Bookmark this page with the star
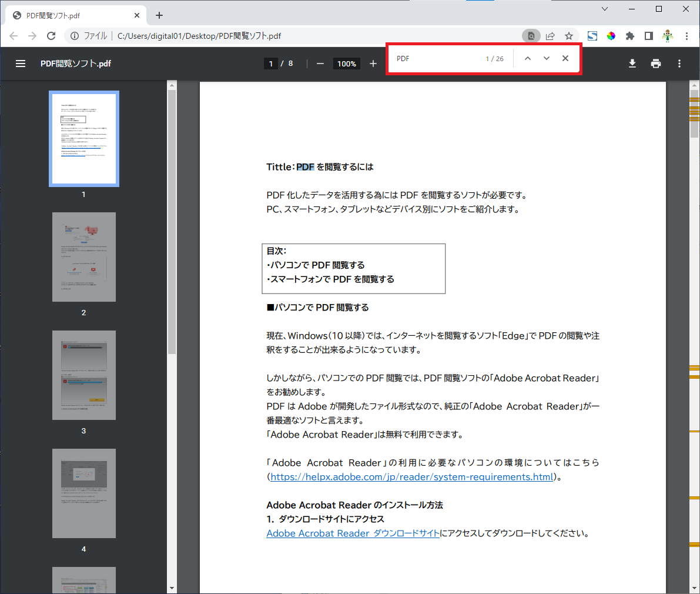This screenshot has width=700, height=594. click(x=569, y=36)
